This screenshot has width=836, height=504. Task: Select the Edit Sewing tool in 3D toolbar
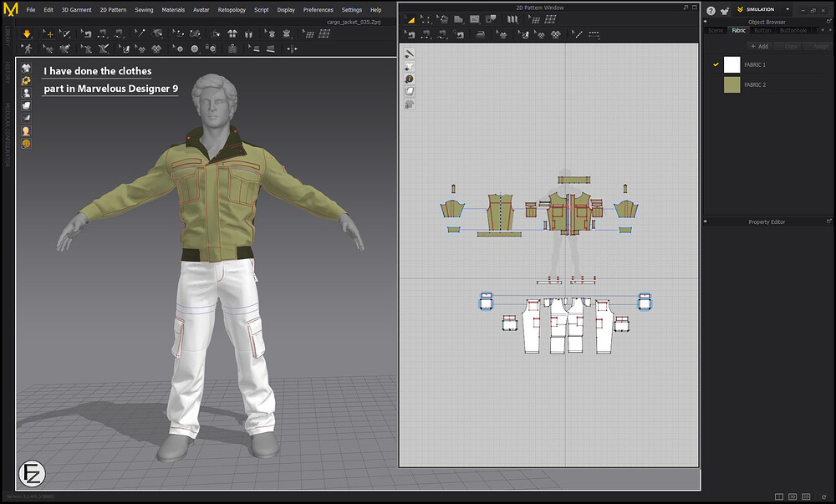pyautogui.click(x=86, y=34)
